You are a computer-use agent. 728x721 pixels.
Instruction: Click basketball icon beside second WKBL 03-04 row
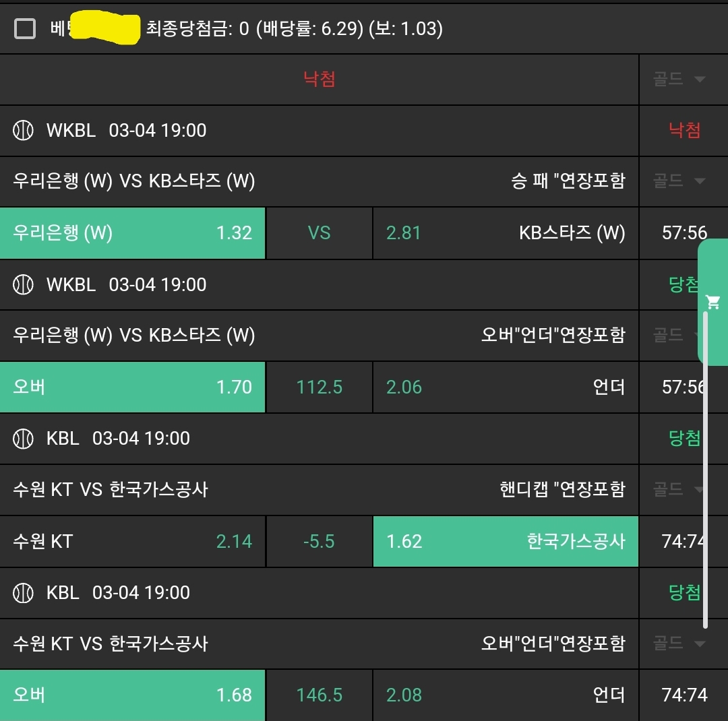[24, 284]
